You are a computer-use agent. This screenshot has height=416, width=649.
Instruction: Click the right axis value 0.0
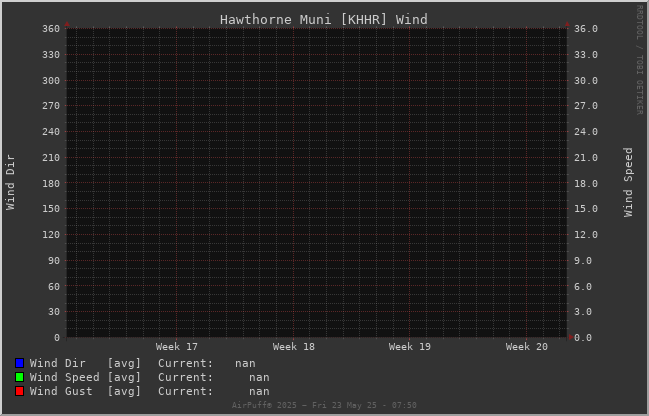pos(583,338)
